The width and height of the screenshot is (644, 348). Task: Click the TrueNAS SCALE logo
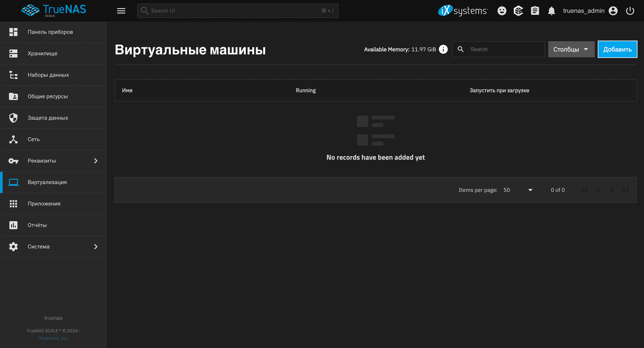tap(54, 10)
